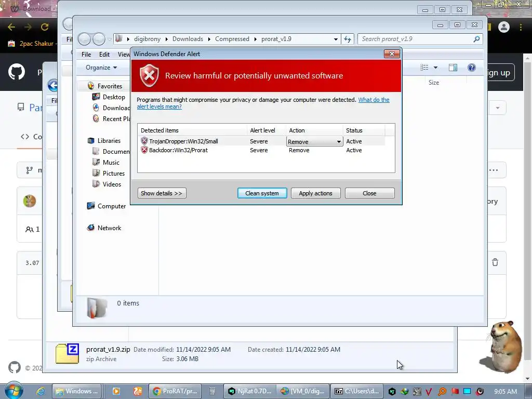The image size is (532, 399).
Task: Click the refresh icon beside address bar
Action: (x=348, y=39)
